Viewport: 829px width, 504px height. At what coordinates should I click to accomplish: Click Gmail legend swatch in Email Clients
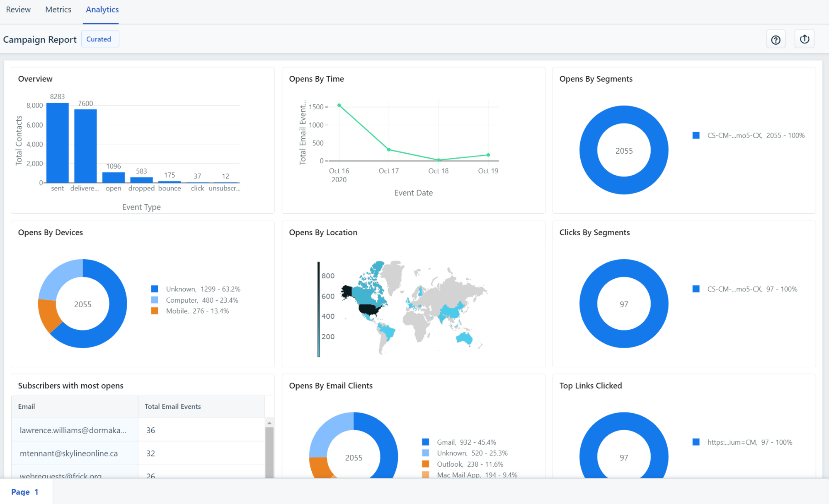click(426, 442)
